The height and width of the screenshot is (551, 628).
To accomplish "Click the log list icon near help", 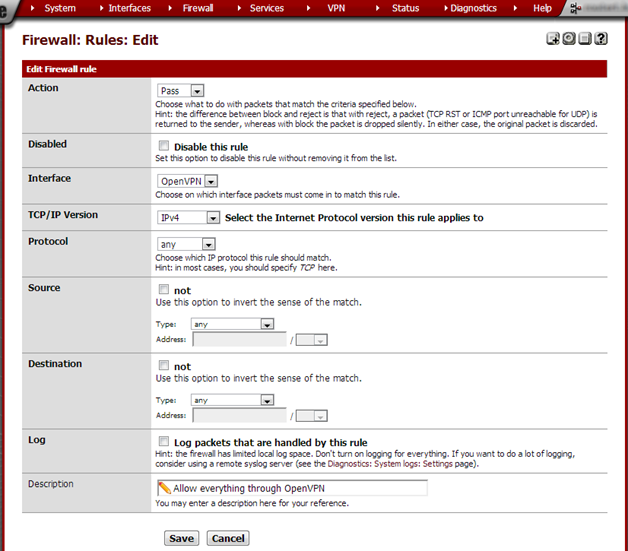I will point(585,38).
